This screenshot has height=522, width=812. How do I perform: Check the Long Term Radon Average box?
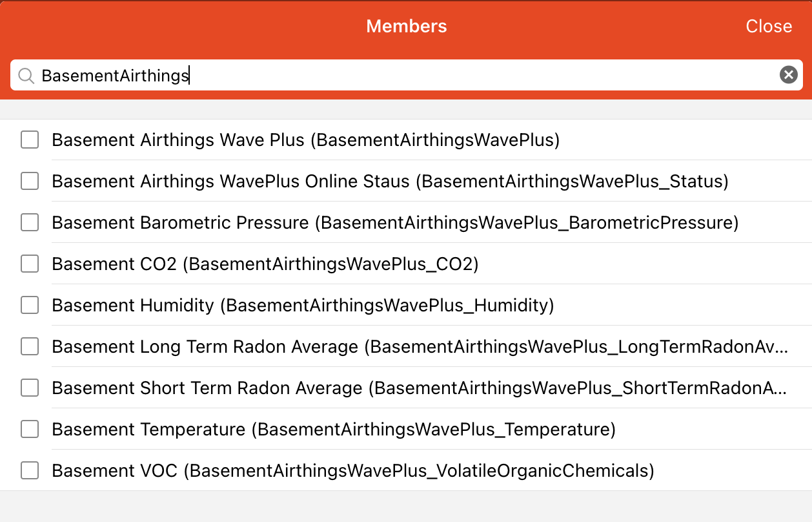30,346
